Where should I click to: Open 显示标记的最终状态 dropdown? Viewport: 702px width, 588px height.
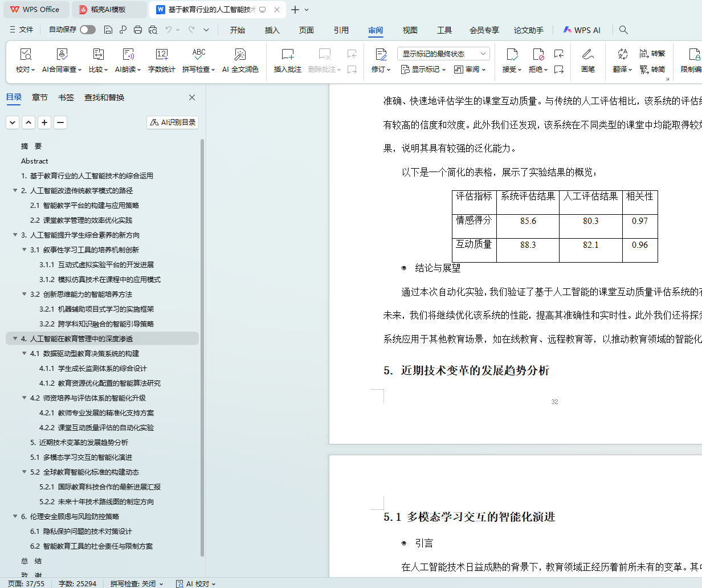pyautogui.click(x=443, y=54)
